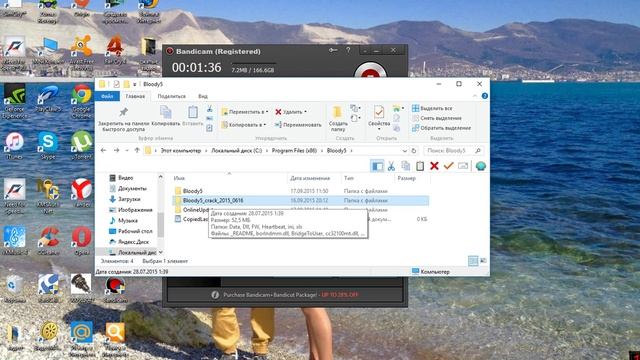Click Выделить все in ribbon
Viewport: 640px width, 360px height.
click(432, 108)
